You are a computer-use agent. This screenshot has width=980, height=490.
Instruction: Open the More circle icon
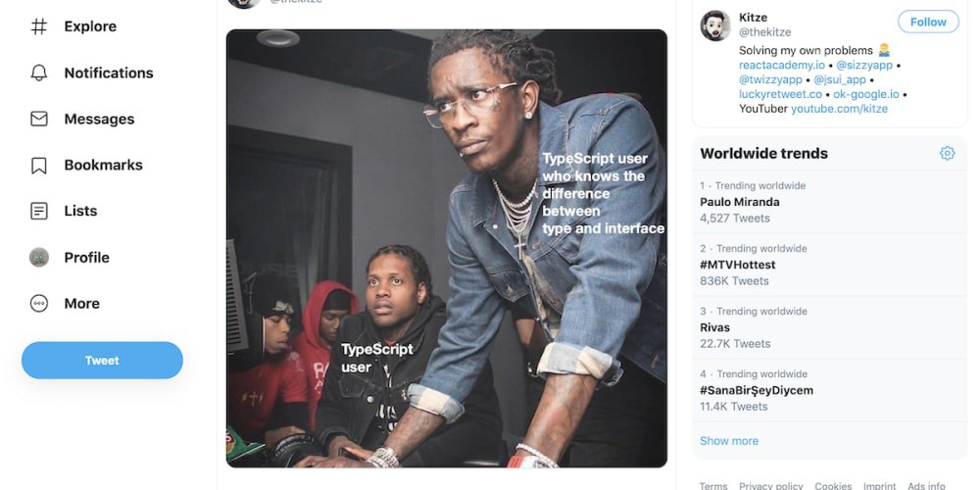(x=39, y=303)
